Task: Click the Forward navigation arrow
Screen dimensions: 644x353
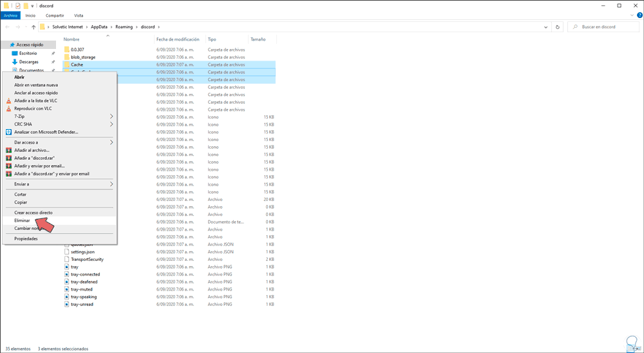Action: [17, 27]
